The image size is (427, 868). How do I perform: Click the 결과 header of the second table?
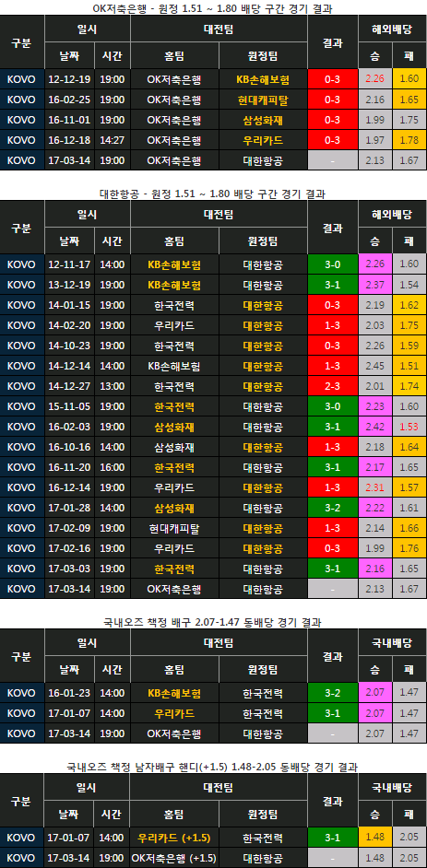tap(332, 227)
